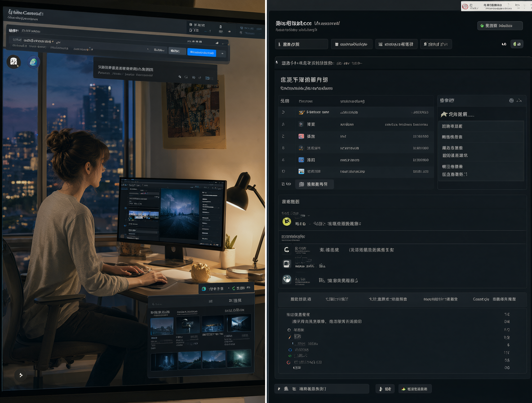Click the blue square icon in the table row

click(x=301, y=160)
